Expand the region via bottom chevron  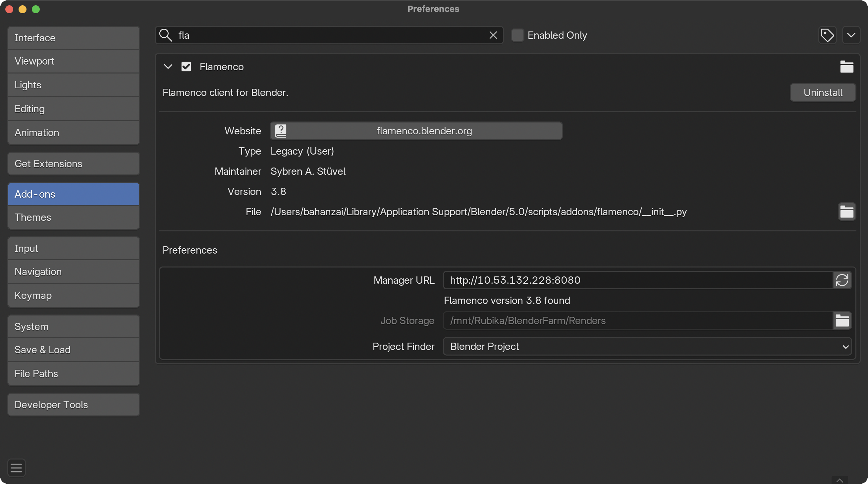(840, 480)
